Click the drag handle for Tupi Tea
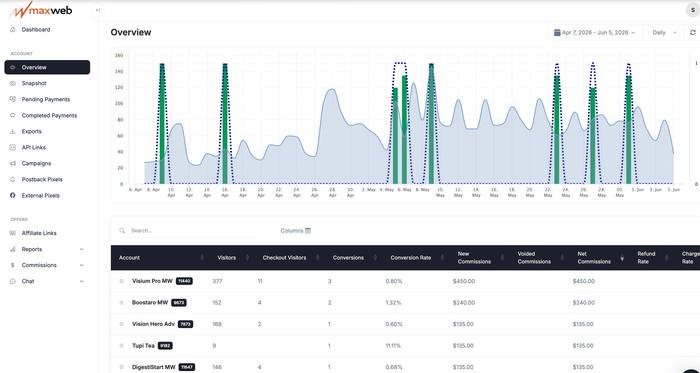The width and height of the screenshot is (700, 373). coord(121,346)
